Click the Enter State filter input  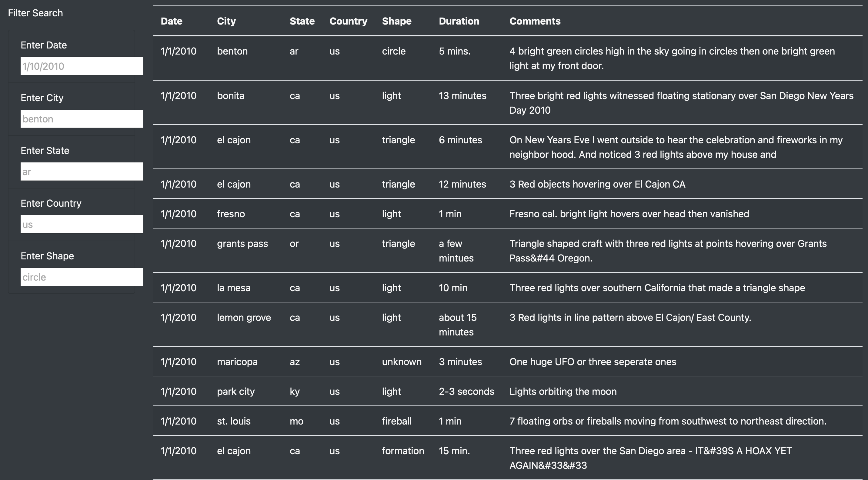tap(82, 172)
